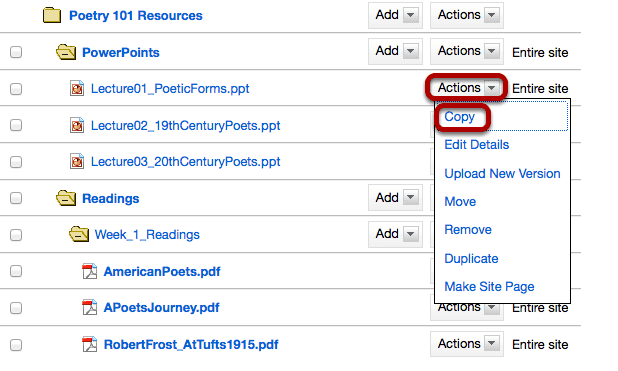
Task: Open the AmericanPoets.pdf file link
Action: point(162,271)
